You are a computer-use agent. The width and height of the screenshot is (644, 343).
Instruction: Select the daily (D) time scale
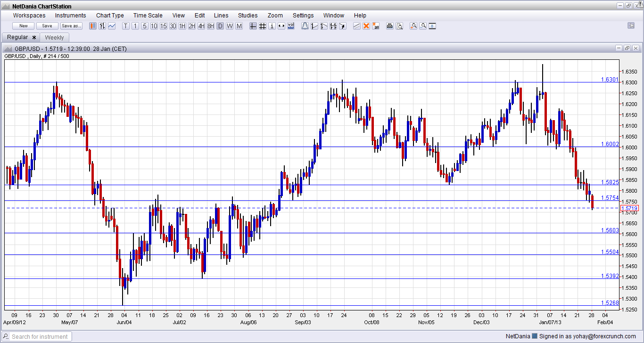(x=220, y=26)
